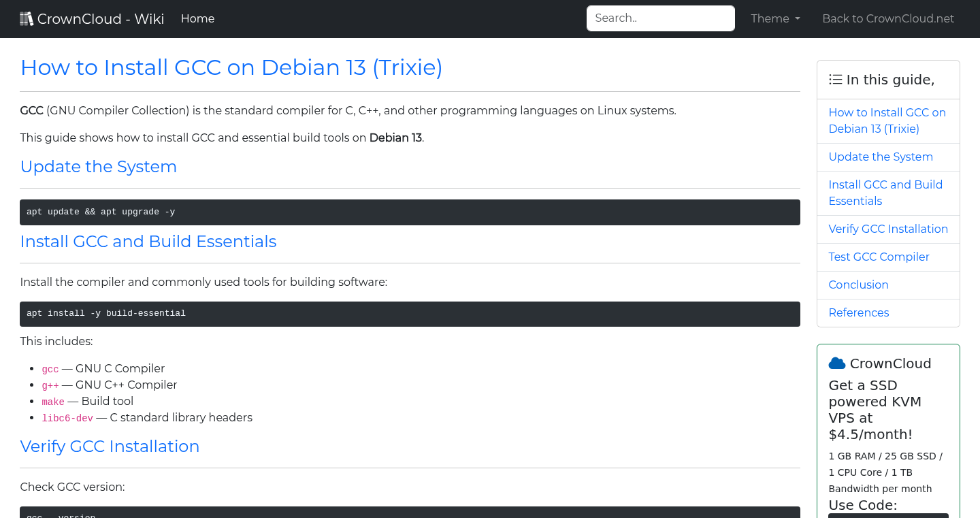This screenshot has height=518, width=980.
Task: Open "Install GCC and Build Essentials" sidebar link
Action: click(885, 193)
